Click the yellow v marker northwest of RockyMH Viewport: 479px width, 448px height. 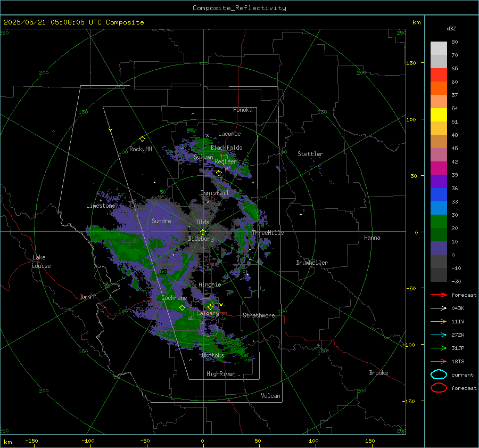point(111,130)
